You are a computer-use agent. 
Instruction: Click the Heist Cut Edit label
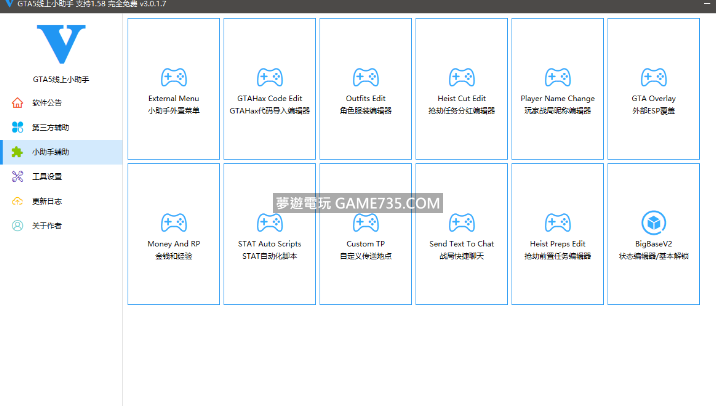pyautogui.click(x=462, y=98)
